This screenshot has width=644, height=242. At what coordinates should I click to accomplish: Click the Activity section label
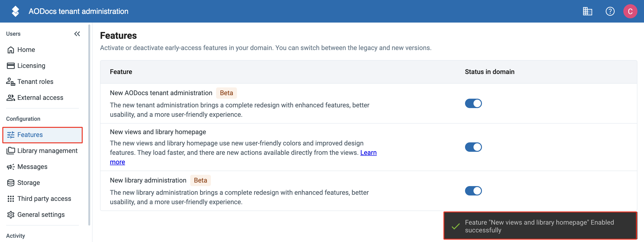click(16, 236)
